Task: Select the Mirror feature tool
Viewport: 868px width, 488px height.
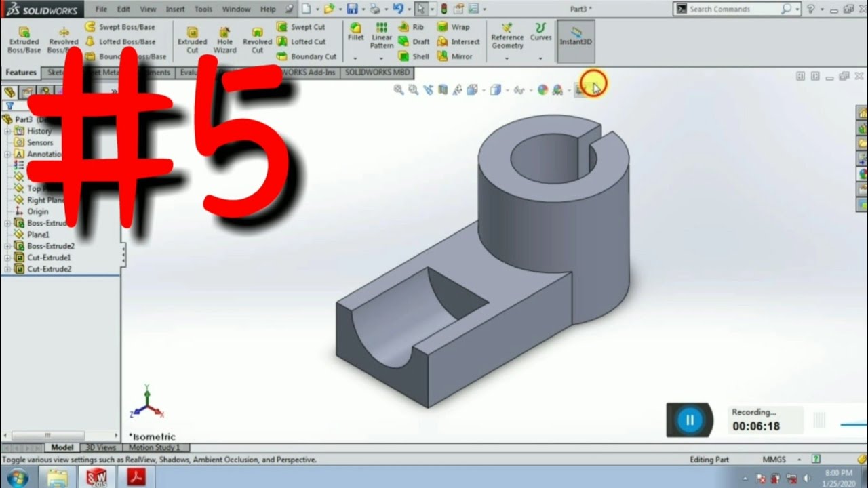Action: (455, 56)
